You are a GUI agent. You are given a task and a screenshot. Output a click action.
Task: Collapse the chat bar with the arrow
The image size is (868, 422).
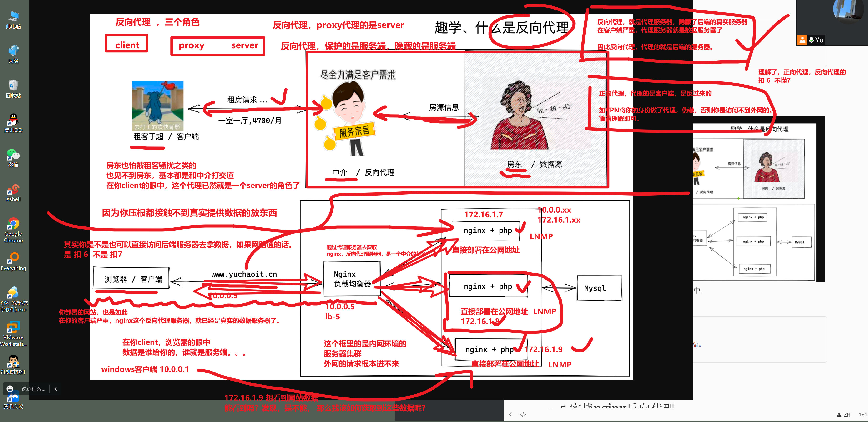(56, 389)
